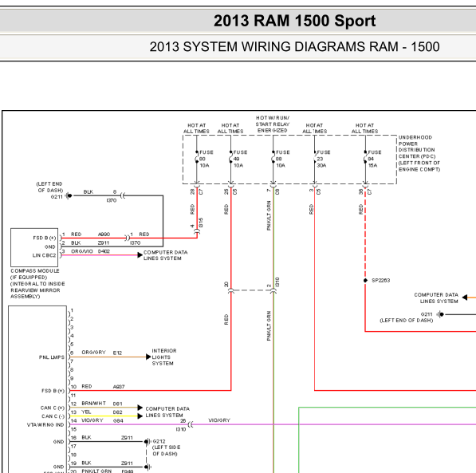Screen dimensions: 476x473
Task: Click the "2013 RAM 1500 Sport" heading
Action: (x=294, y=21)
